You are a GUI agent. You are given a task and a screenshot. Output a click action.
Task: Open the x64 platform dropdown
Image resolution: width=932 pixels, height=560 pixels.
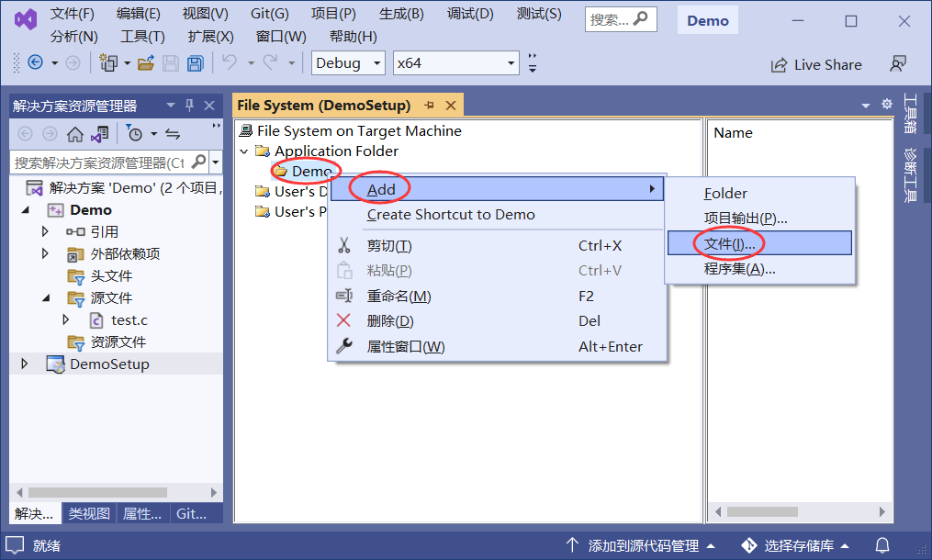tap(456, 63)
